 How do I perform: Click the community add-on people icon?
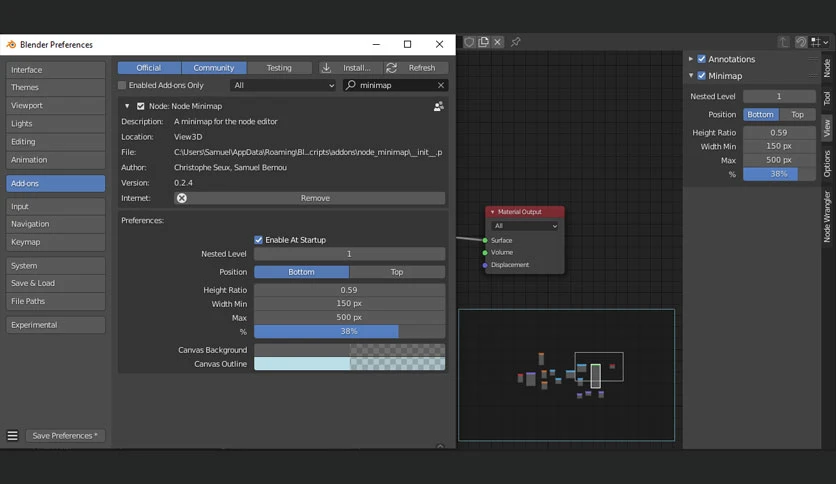click(439, 107)
